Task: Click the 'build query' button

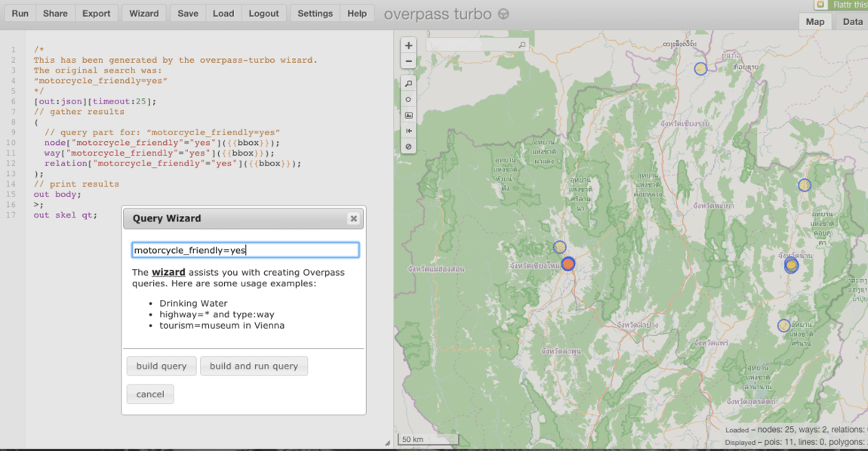Action: coord(162,366)
